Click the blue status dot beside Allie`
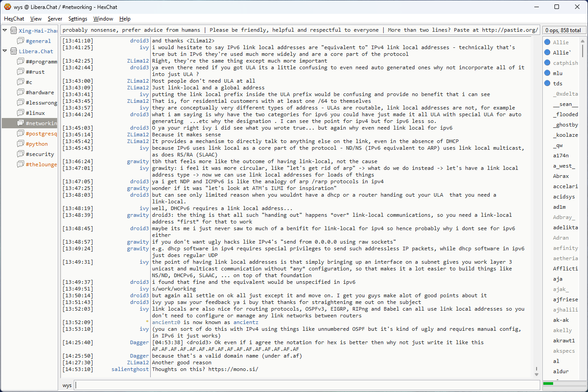 [x=547, y=52]
